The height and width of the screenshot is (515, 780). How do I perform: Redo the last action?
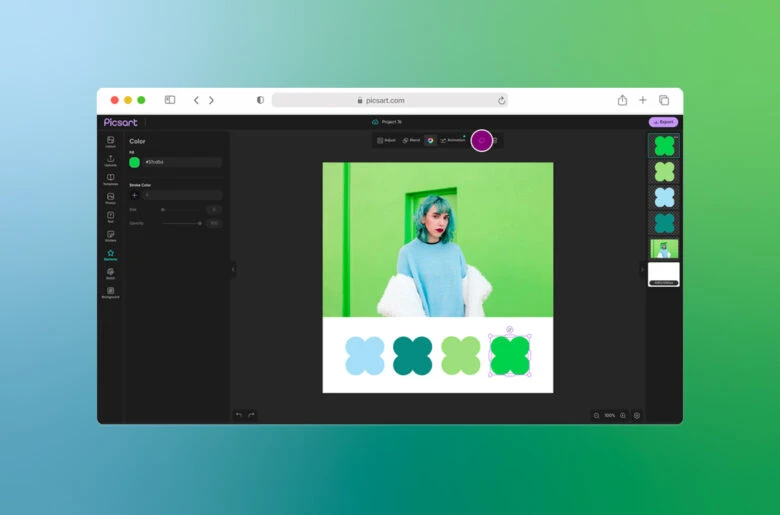(x=251, y=414)
